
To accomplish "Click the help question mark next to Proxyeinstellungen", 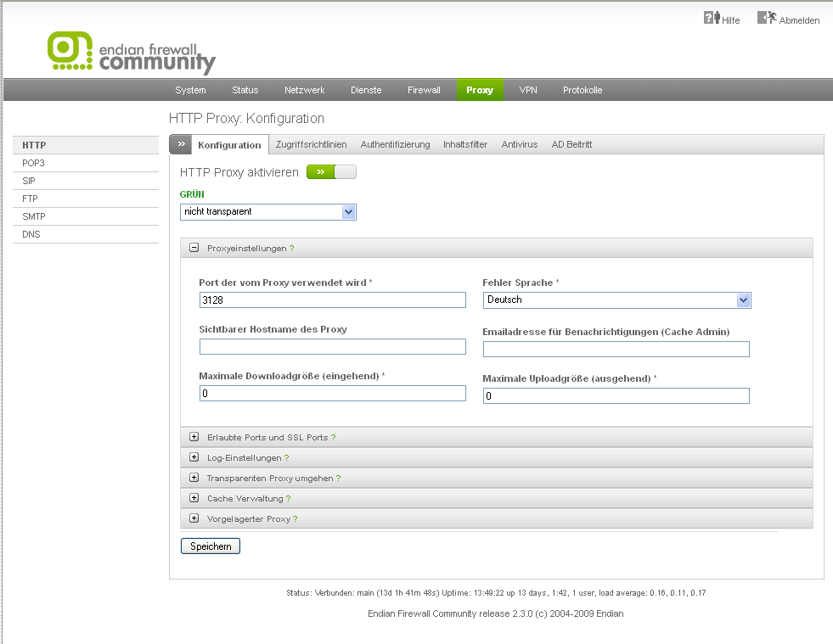I will pyautogui.click(x=292, y=249).
